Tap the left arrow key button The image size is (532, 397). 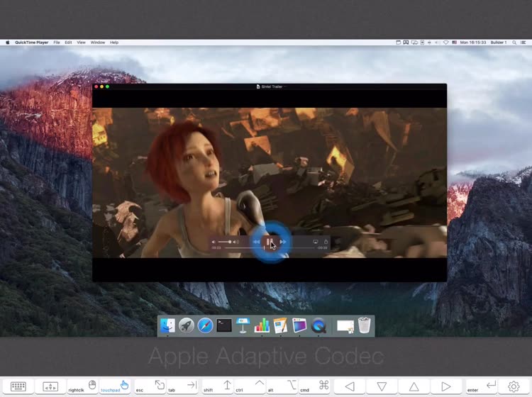point(350,386)
